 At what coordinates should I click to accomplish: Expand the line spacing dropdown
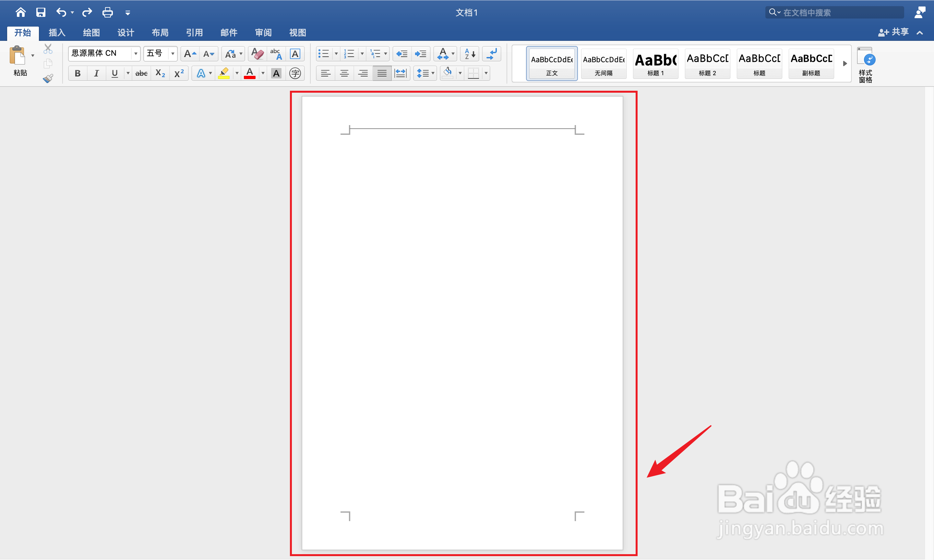(x=433, y=73)
